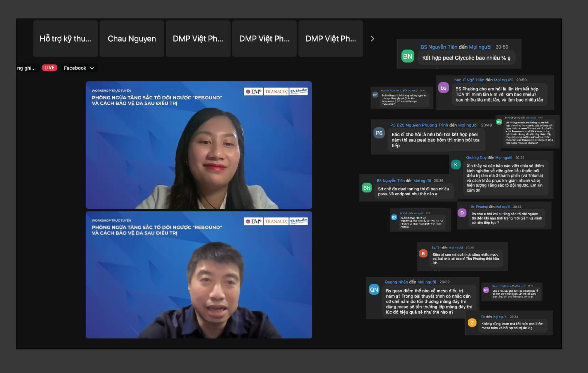
Task: Click the teal K avatar of Khương Duy
Action: click(x=456, y=165)
